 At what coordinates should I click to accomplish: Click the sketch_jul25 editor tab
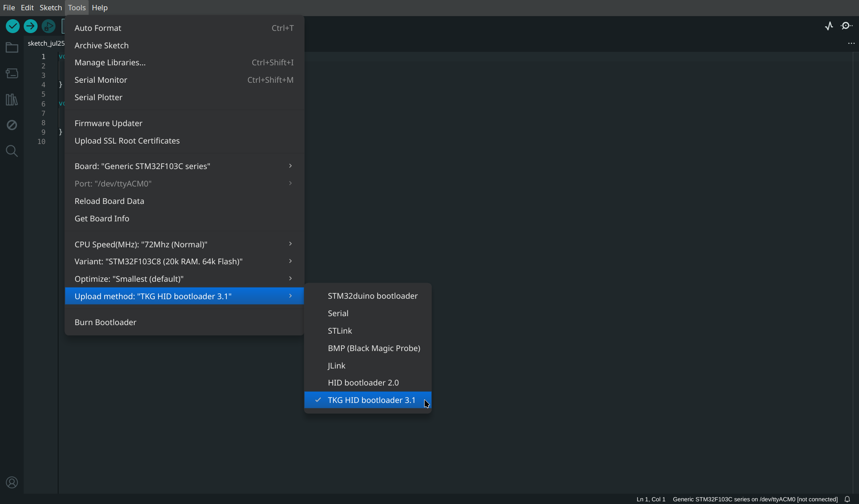[46, 43]
